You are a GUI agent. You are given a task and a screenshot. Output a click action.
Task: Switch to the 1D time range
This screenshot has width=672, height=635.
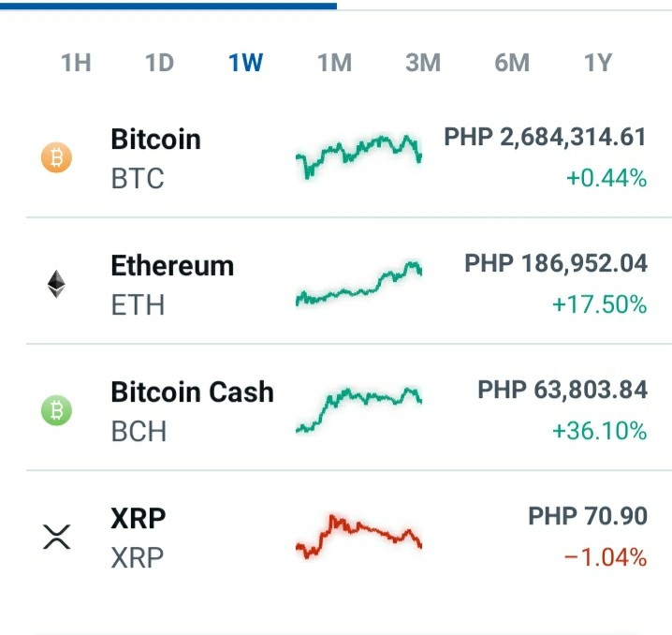pos(159,63)
